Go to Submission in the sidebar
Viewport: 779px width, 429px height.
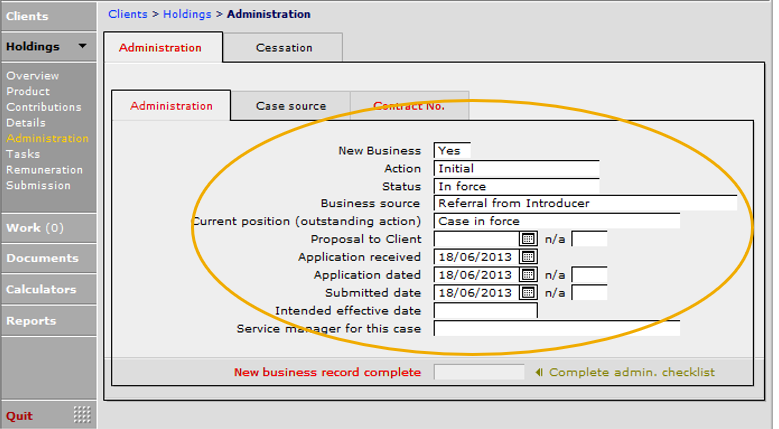38,185
